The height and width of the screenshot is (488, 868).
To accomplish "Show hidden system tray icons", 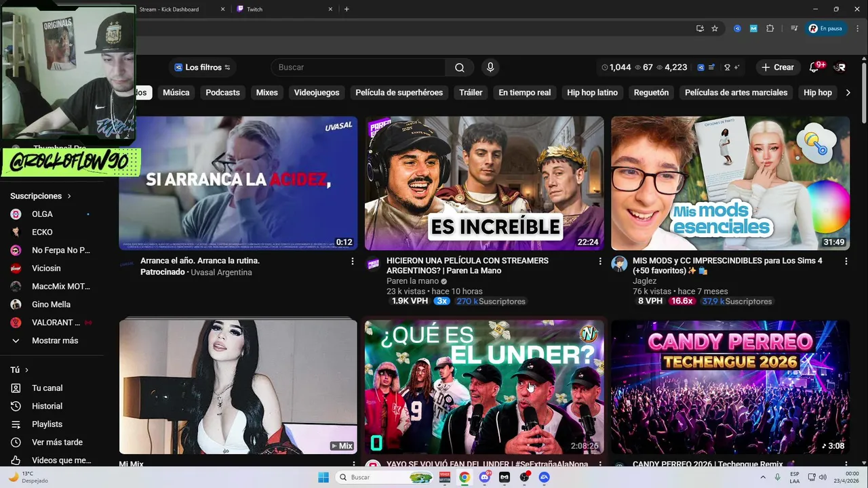I will point(764,477).
